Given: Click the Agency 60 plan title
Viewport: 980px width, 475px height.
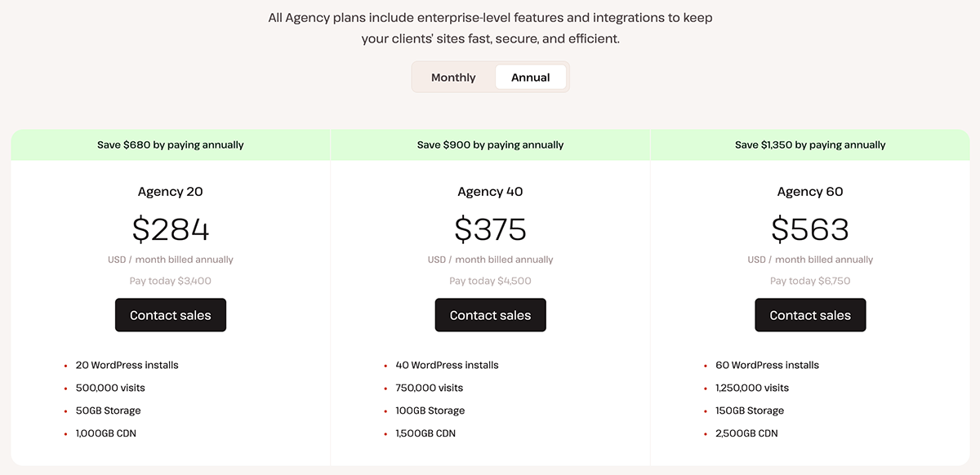Looking at the screenshot, I should pyautogui.click(x=810, y=192).
